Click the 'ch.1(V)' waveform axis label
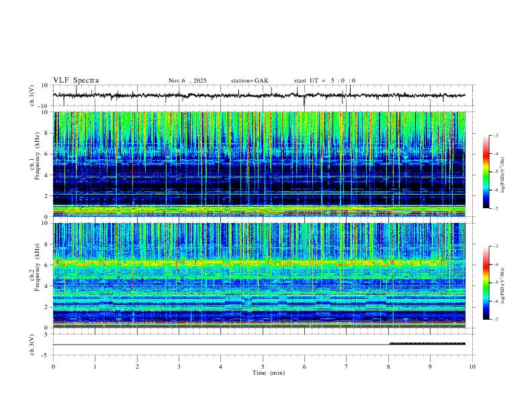This screenshot has width=532, height=411. pyautogui.click(x=32, y=95)
